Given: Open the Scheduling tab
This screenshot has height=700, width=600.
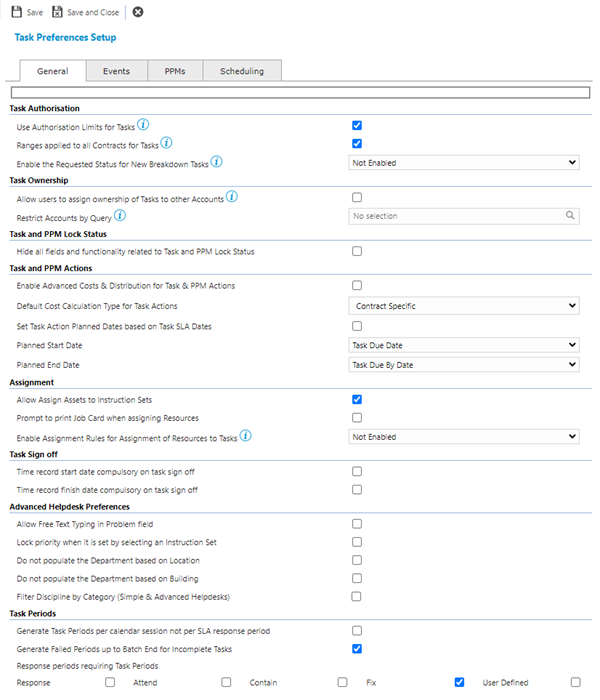Looking at the screenshot, I should 242,71.
